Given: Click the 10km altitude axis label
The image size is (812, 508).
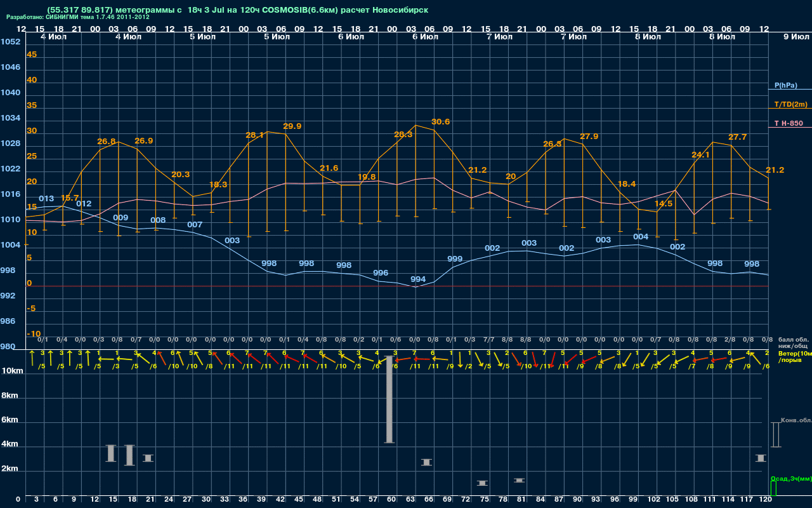Looking at the screenshot, I should (x=12, y=370).
